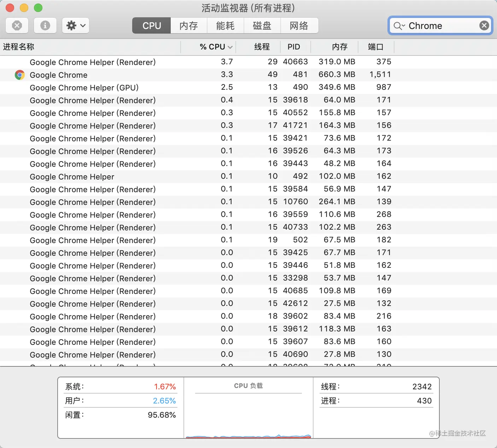The height and width of the screenshot is (448, 497).
Task: Click the 闲置 95.68% value
Action: tap(162, 415)
